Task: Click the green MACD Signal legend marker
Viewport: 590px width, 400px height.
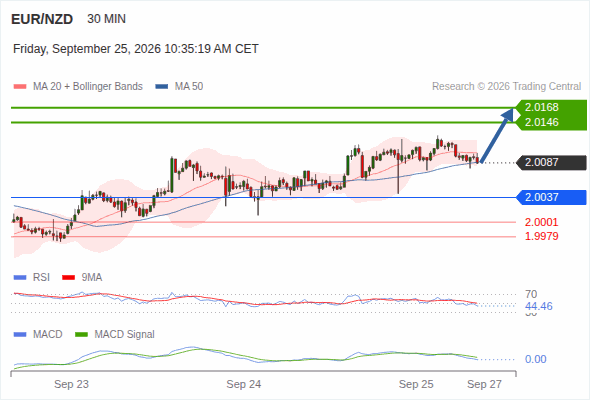Action: pyautogui.click(x=81, y=335)
